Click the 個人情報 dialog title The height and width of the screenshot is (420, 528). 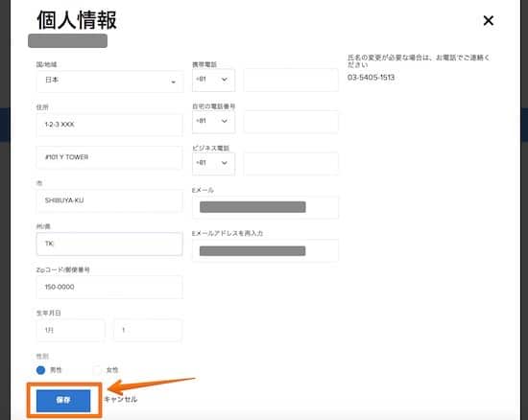click(77, 20)
